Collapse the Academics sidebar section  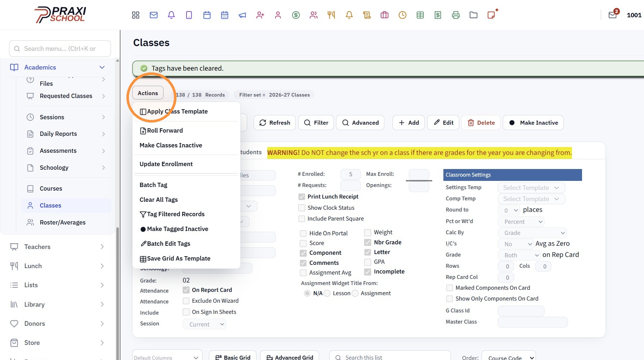(x=102, y=67)
